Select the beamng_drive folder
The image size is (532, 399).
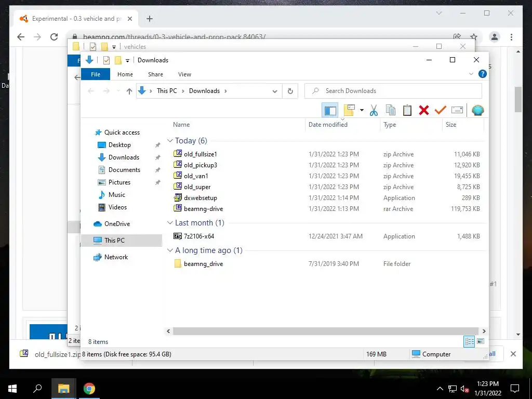point(203,263)
